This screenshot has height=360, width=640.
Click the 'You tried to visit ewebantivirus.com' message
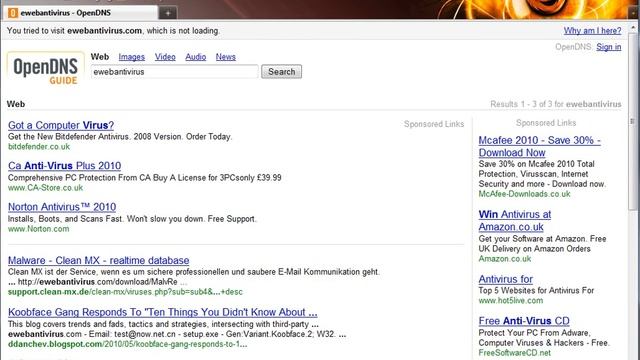tap(113, 31)
